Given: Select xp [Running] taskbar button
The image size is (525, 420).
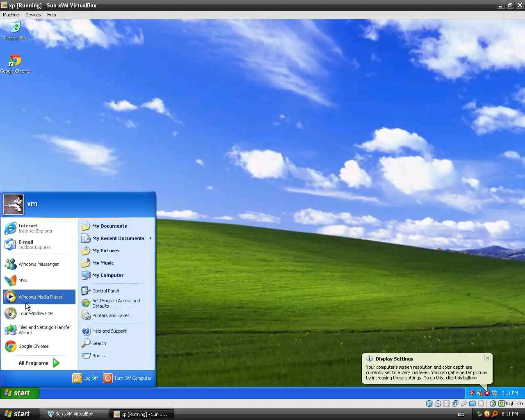Looking at the screenshot, I should (142, 414).
